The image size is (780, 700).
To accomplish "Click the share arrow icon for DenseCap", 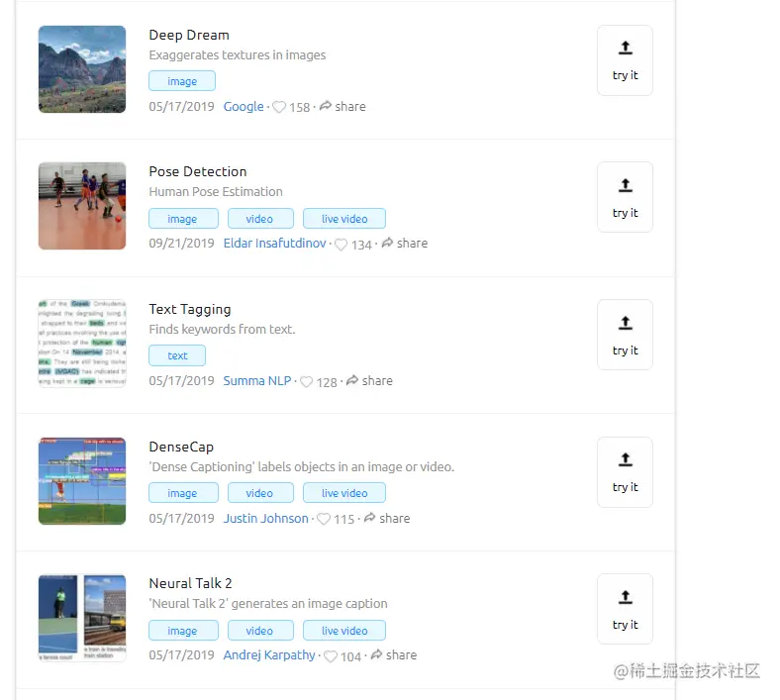I will 369,518.
